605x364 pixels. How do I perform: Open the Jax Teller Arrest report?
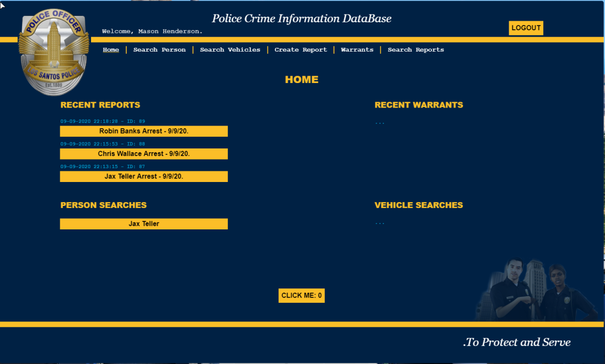point(144,177)
